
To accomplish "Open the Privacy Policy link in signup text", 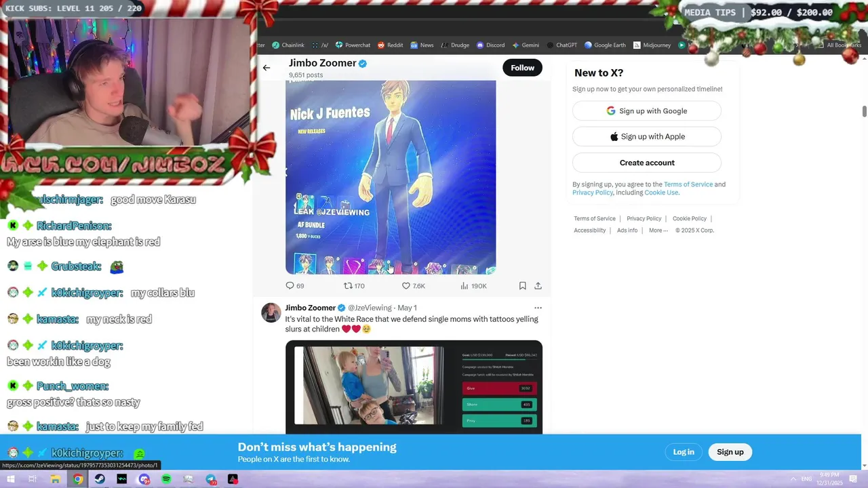I will click(593, 192).
